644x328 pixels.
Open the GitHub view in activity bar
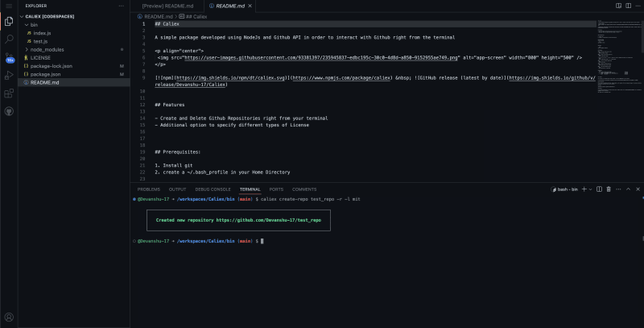[x=9, y=111]
